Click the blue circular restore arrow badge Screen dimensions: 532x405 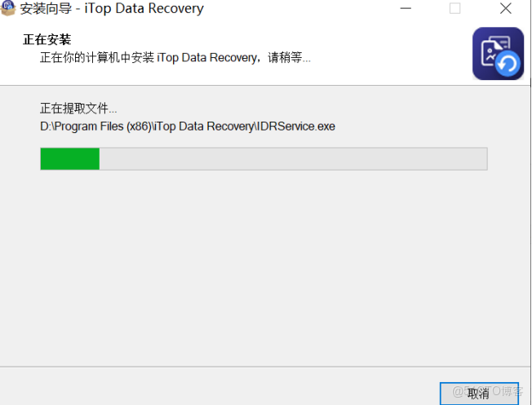coord(508,64)
